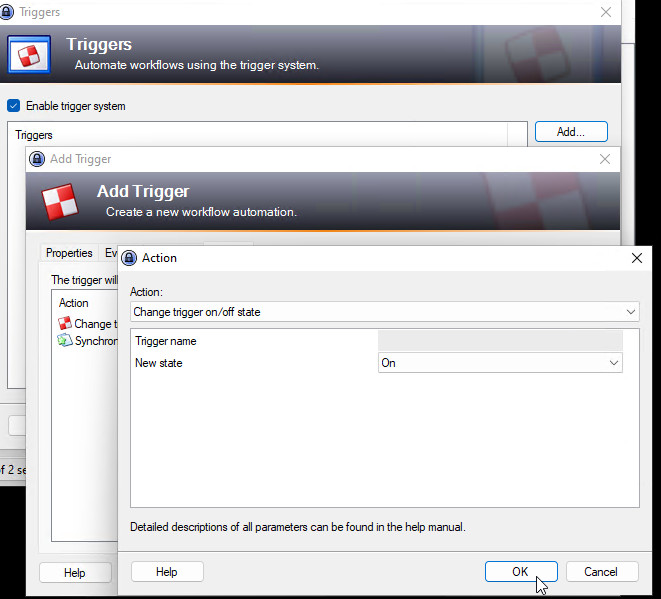The width and height of the screenshot is (661, 599).
Task: Click the lock icon in Action title bar
Action: click(x=129, y=258)
